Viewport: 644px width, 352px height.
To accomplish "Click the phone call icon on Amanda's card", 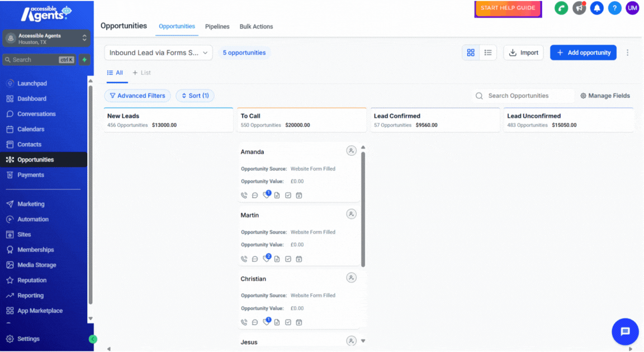I will click(244, 196).
